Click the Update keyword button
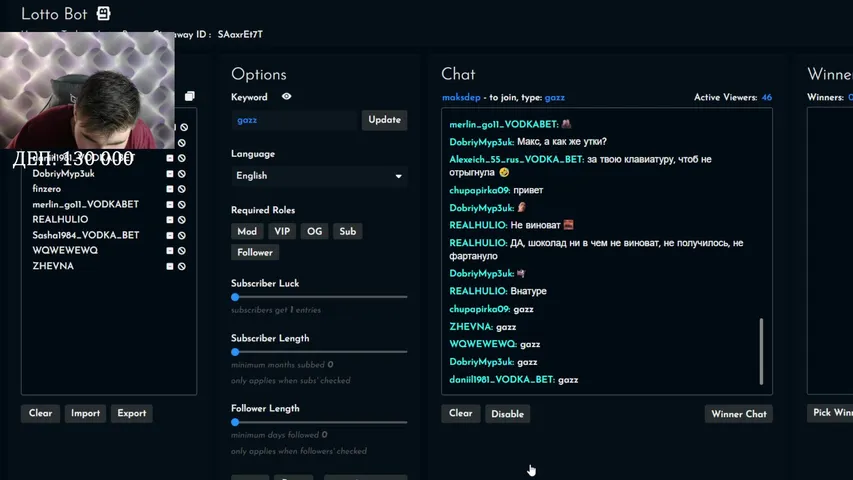 click(x=384, y=120)
